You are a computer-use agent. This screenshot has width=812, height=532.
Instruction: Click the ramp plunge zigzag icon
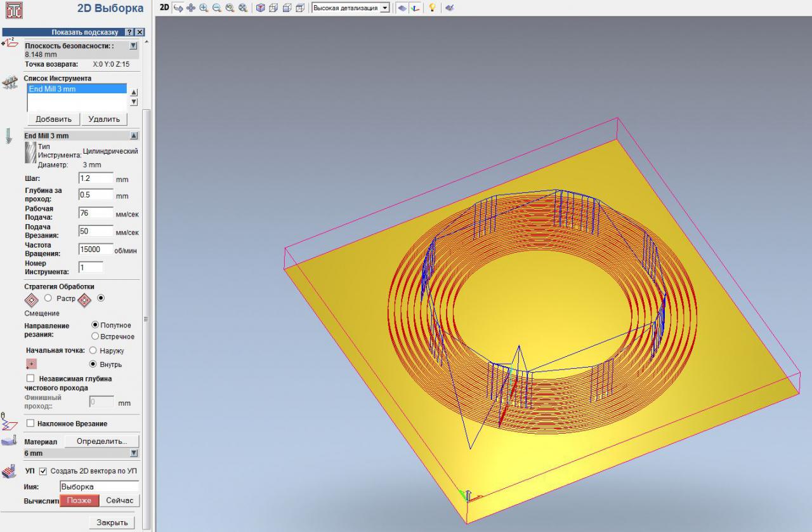point(10,420)
